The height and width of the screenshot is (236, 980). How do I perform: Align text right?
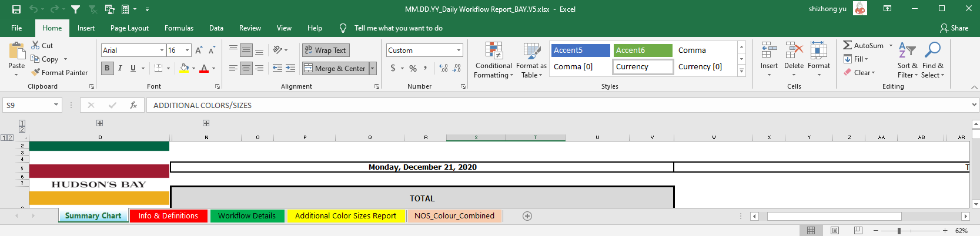tap(259, 68)
